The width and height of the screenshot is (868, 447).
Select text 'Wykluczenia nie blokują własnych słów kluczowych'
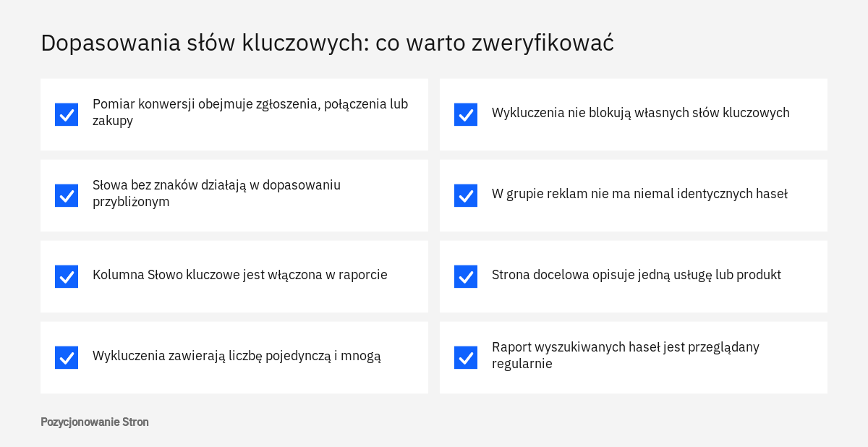click(641, 113)
